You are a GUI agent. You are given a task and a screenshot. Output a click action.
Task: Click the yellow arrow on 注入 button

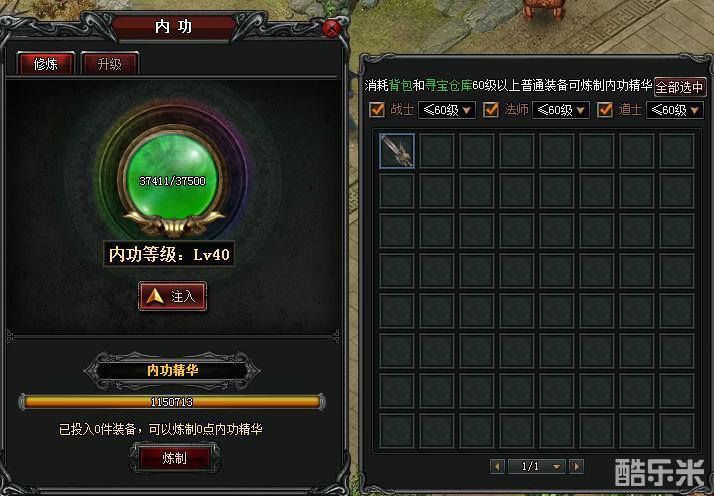[155, 297]
